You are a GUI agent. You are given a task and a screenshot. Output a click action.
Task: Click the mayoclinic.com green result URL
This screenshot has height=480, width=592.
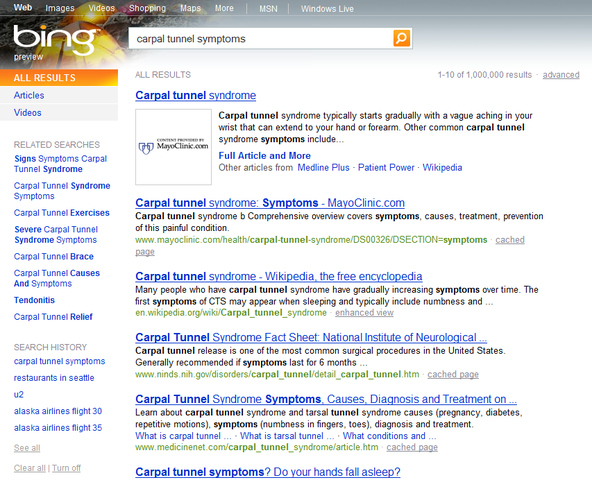tap(311, 240)
